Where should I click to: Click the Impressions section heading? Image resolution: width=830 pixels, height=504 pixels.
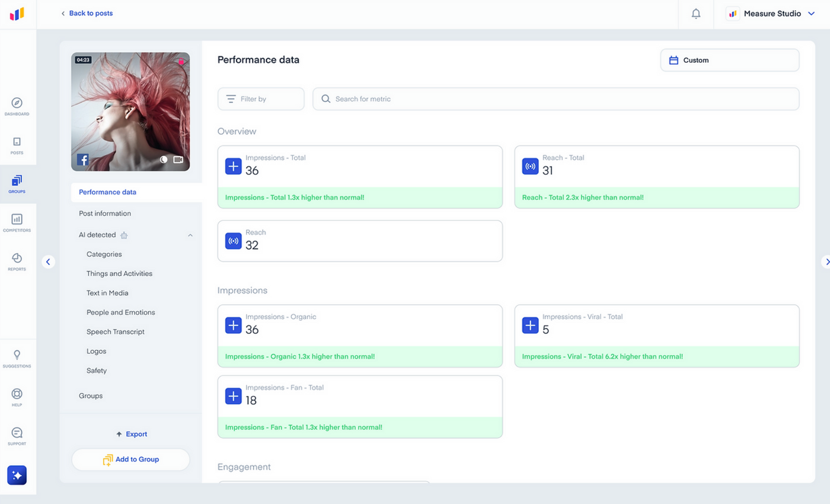coord(242,291)
